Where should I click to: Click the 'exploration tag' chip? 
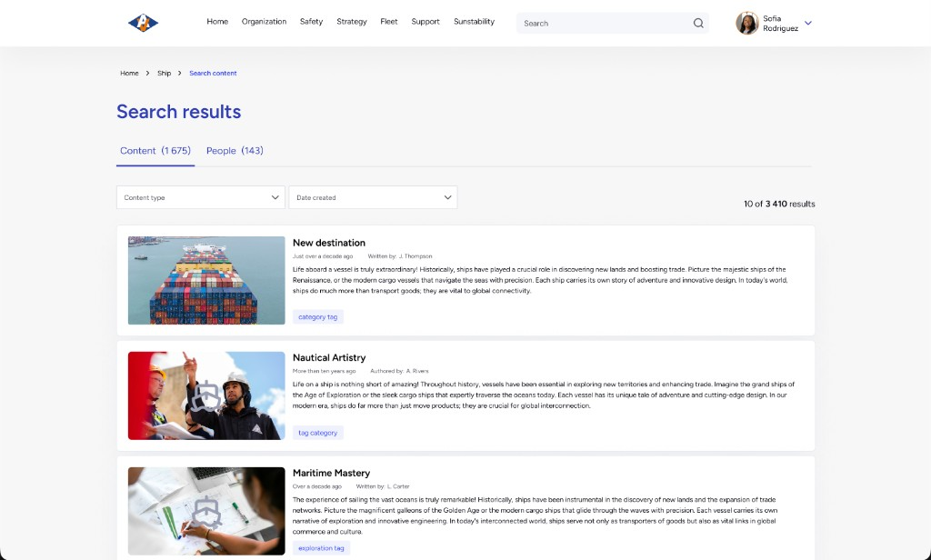pyautogui.click(x=321, y=548)
